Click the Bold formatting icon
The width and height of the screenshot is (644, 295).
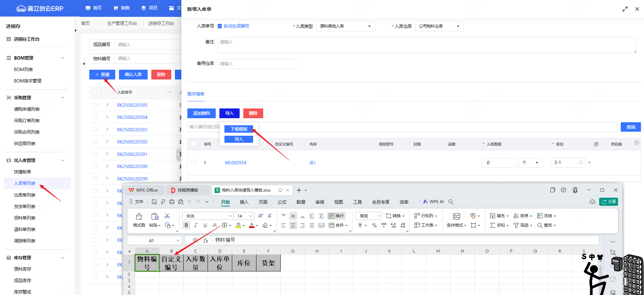[x=186, y=225]
